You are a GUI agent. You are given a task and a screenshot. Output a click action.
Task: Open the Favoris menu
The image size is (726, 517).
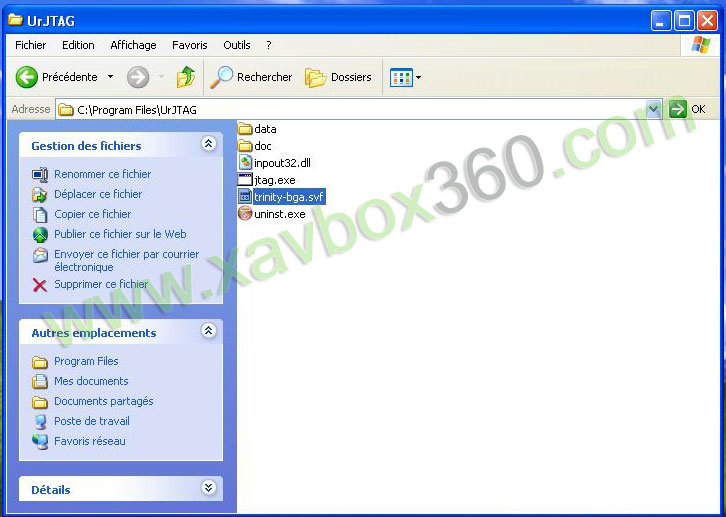(190, 45)
